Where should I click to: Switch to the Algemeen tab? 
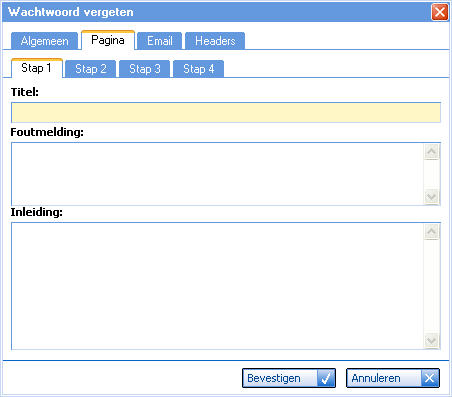point(44,41)
